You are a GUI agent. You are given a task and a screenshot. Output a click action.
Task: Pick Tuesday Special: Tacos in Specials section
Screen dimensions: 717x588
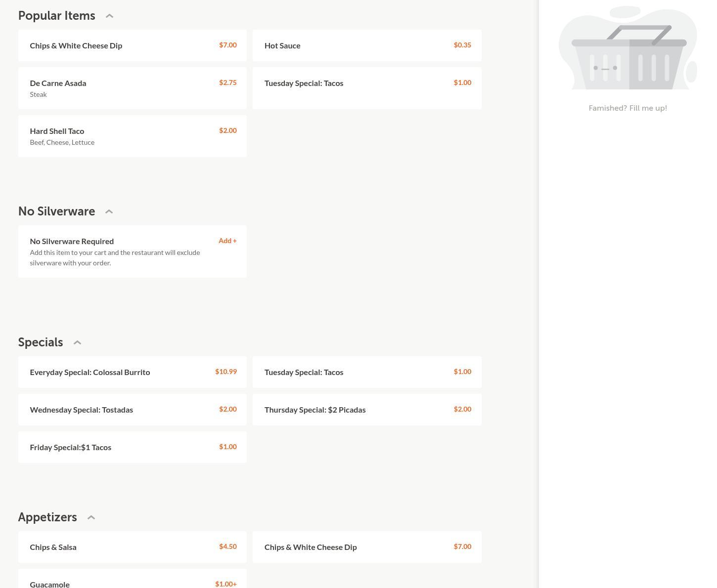pyautogui.click(x=367, y=372)
